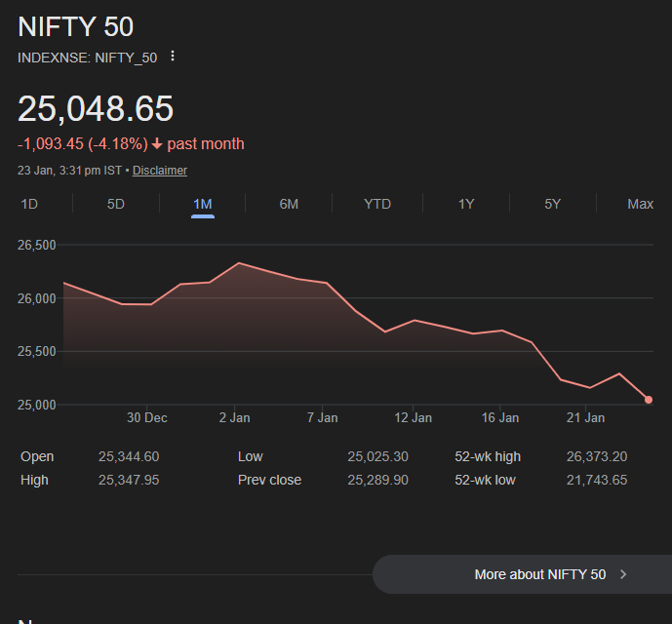This screenshot has height=624, width=672.
Task: Click the end-point dot on the chart line
Action: (649, 400)
